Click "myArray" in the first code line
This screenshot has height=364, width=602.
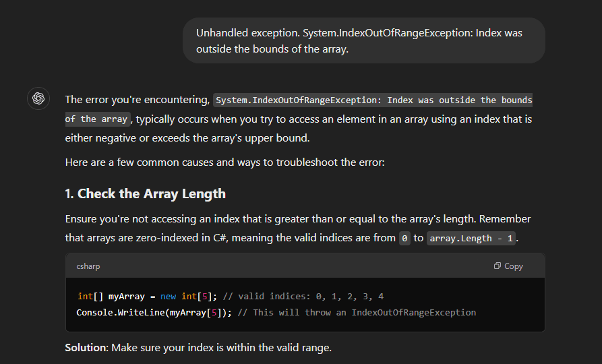point(127,297)
